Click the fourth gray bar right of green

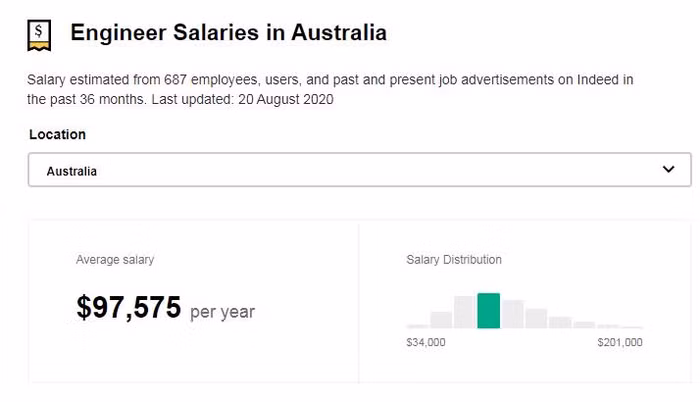pos(583,324)
